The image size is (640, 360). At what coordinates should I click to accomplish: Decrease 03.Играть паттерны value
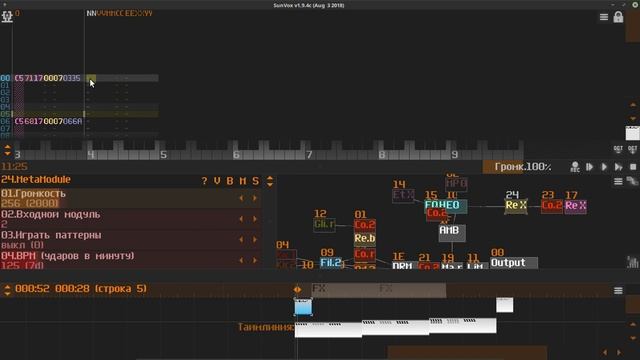(x=241, y=240)
